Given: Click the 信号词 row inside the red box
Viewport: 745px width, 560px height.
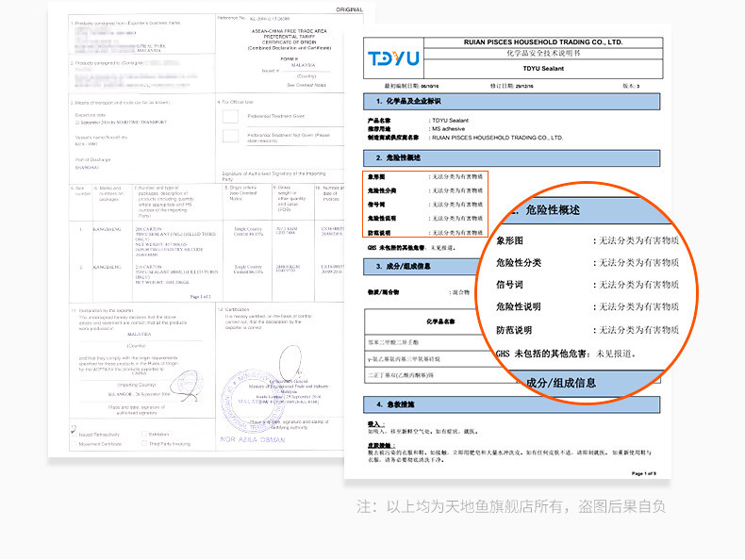Looking at the screenshot, I should pos(425,205).
